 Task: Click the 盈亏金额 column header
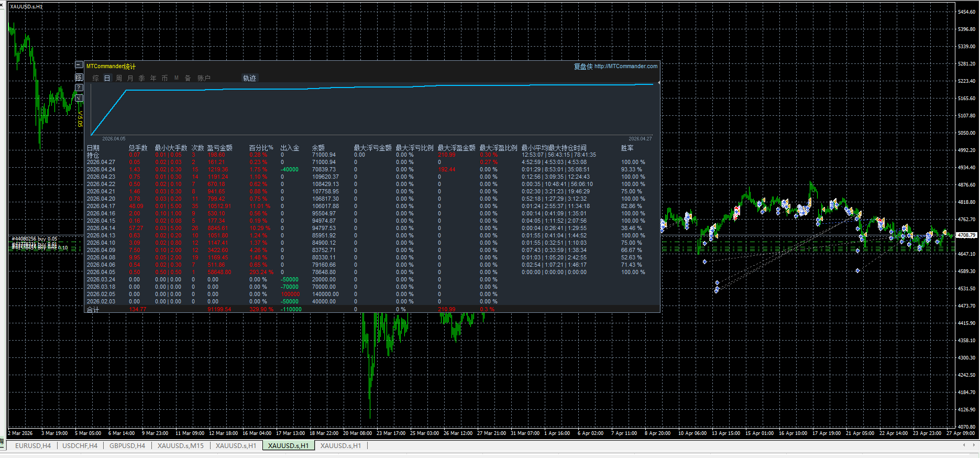click(x=220, y=148)
